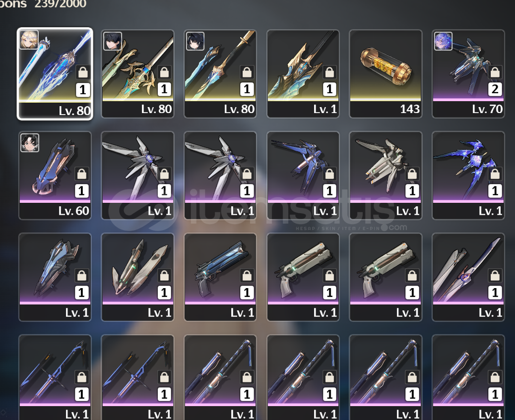Choose the starry blue crystal rectifier Lv. 1
Viewport: 515px width, 420px height.
click(x=468, y=176)
